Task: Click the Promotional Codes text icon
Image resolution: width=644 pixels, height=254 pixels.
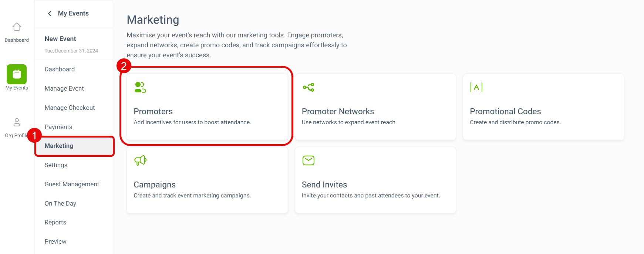Action: 476,87
